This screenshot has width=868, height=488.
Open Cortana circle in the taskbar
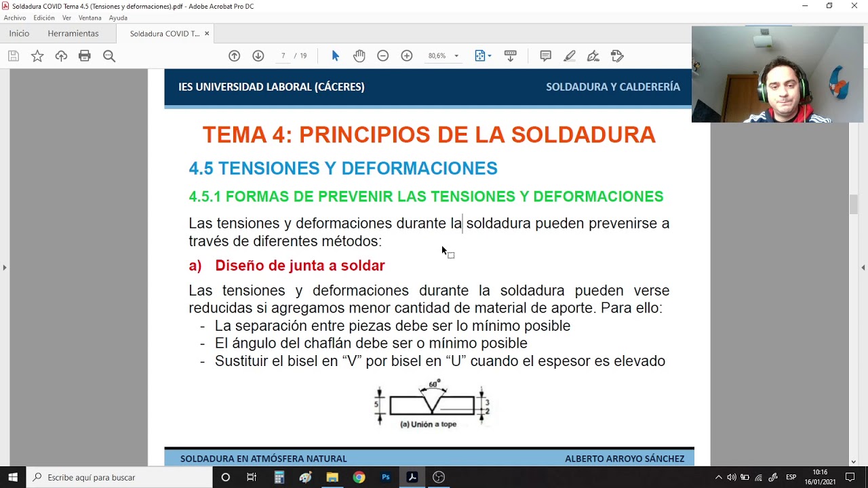(x=226, y=477)
